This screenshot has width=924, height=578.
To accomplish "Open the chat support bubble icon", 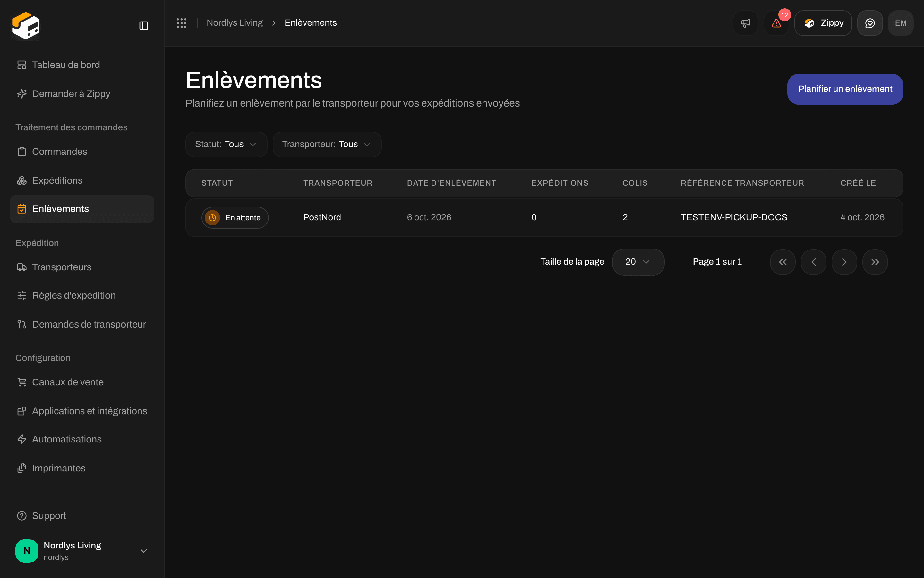I will point(870,23).
